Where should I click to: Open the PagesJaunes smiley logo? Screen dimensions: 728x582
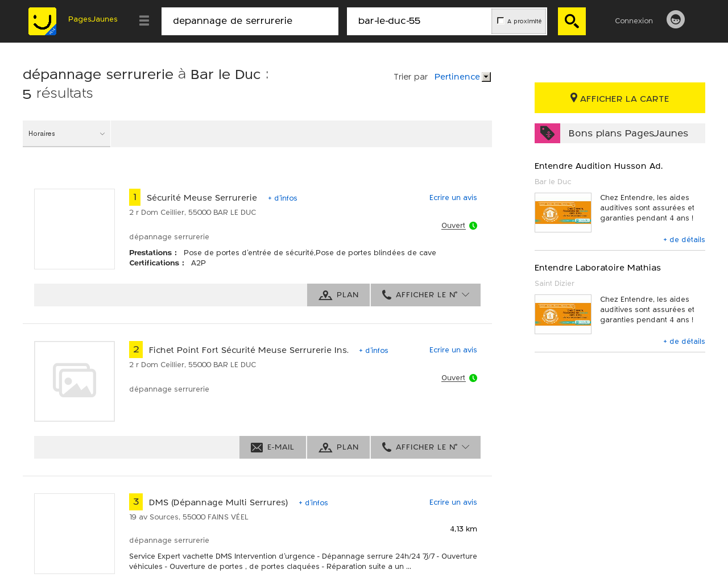pyautogui.click(x=43, y=21)
